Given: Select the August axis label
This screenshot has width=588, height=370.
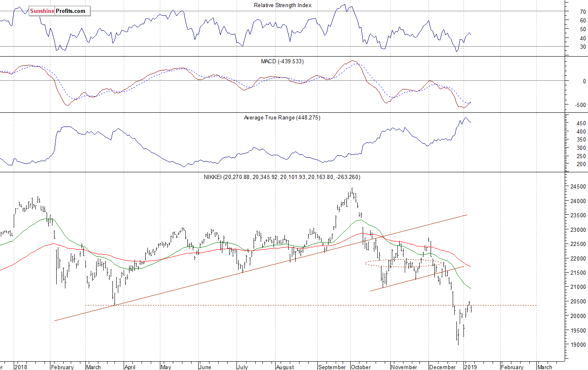Looking at the screenshot, I should click(285, 367).
